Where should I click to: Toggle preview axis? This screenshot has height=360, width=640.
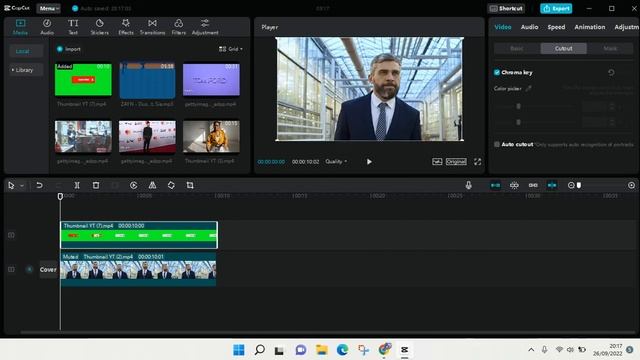pyautogui.click(x=552, y=185)
